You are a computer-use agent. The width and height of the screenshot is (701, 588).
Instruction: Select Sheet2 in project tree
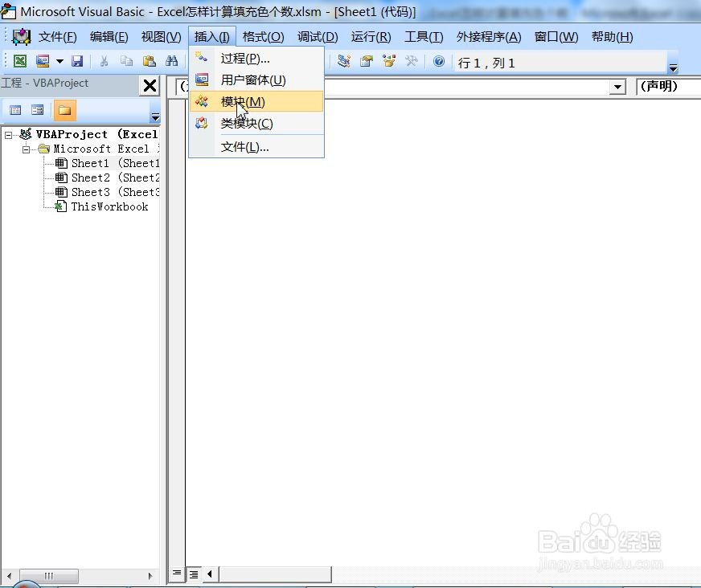coord(107,178)
